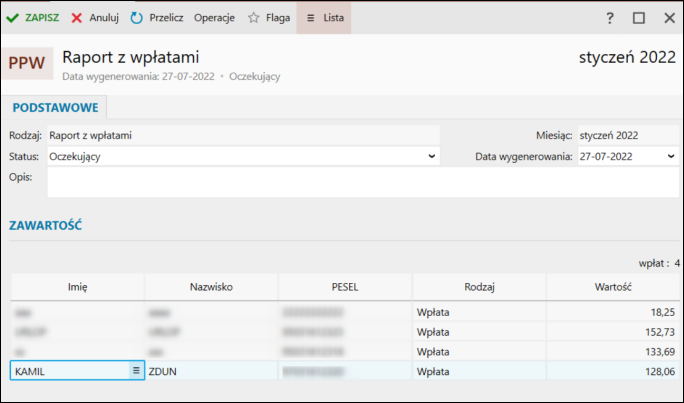Open the Lista view
The image size is (684, 403).
point(324,18)
